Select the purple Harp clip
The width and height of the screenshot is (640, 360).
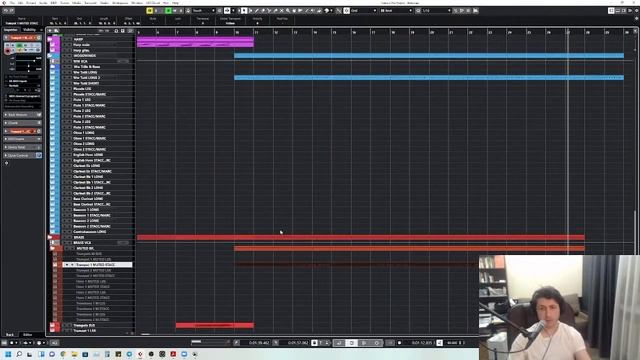195,42
